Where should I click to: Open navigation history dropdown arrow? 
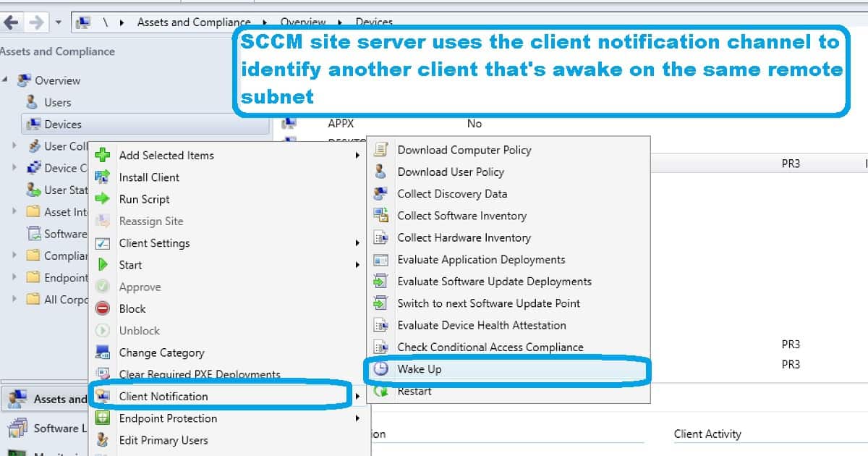tap(59, 22)
